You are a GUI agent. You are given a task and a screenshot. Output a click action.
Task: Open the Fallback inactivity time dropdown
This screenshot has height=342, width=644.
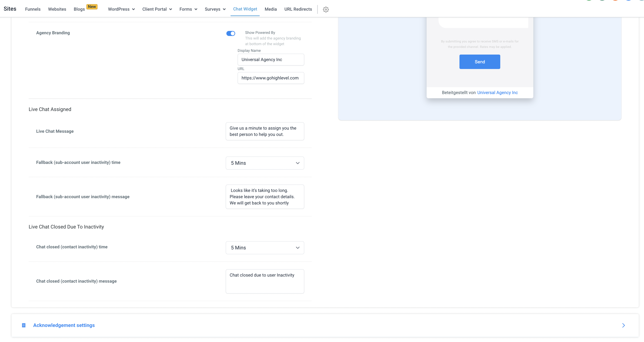(265, 163)
